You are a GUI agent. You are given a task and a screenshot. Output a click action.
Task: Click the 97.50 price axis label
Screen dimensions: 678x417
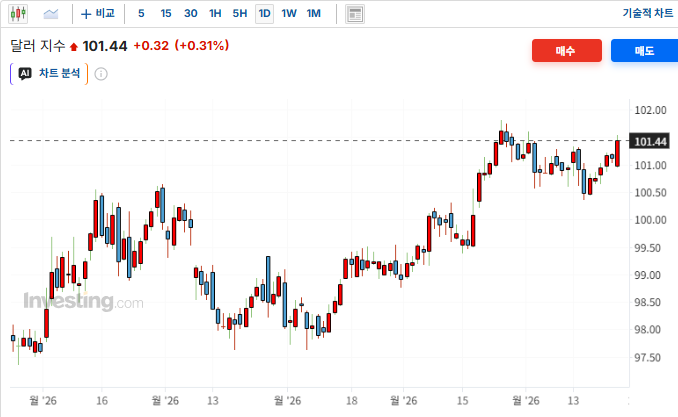pos(647,358)
